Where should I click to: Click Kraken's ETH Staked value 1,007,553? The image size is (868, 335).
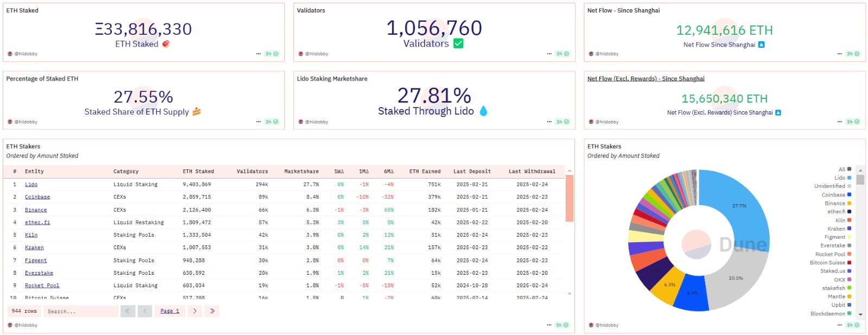pyautogui.click(x=196, y=248)
